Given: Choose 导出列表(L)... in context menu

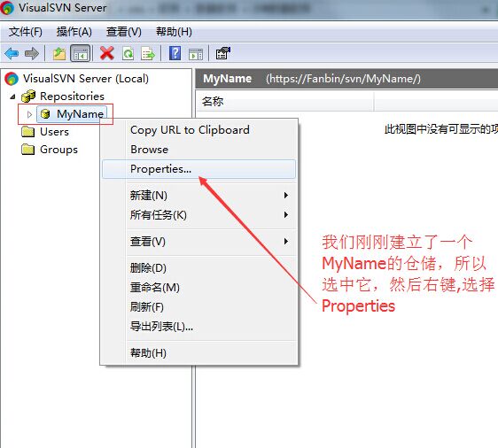Looking at the screenshot, I should (x=198, y=327).
